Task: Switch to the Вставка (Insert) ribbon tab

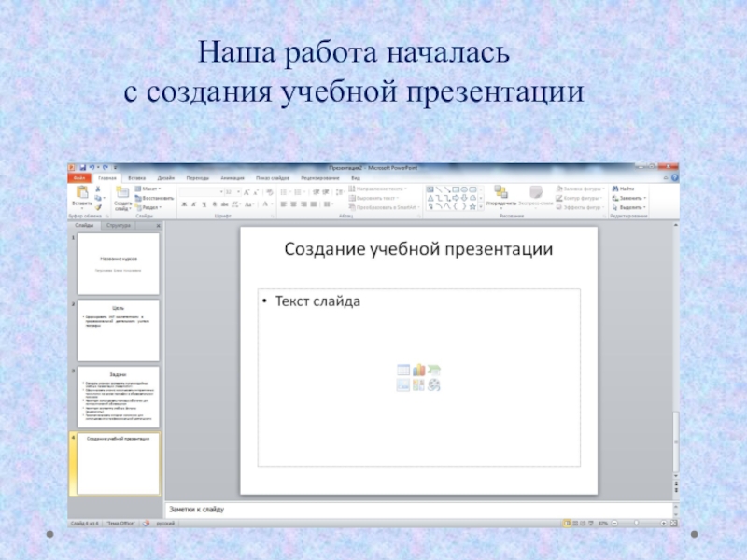Action: pos(136,177)
